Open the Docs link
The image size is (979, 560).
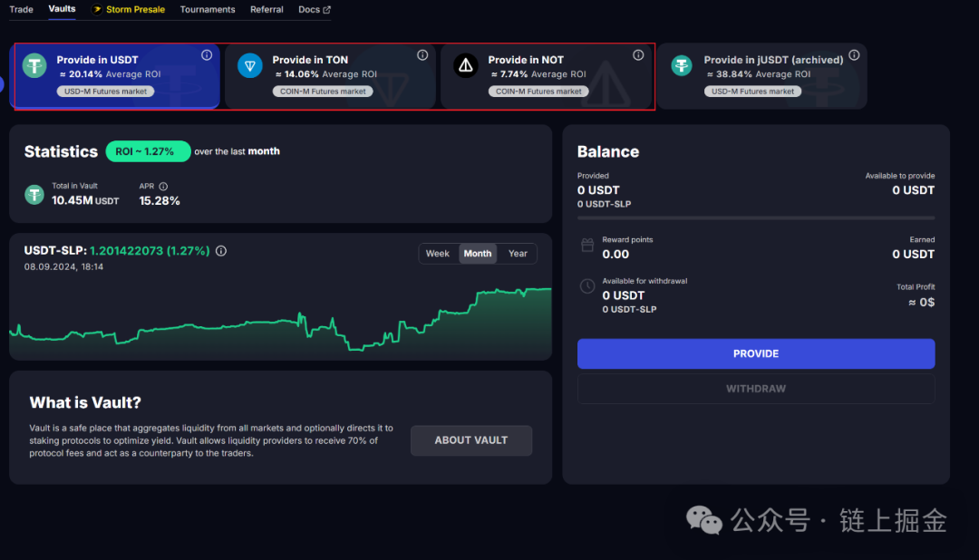coord(314,9)
